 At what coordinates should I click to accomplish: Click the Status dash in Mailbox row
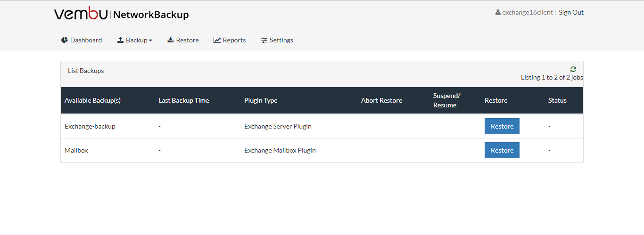(x=549, y=150)
